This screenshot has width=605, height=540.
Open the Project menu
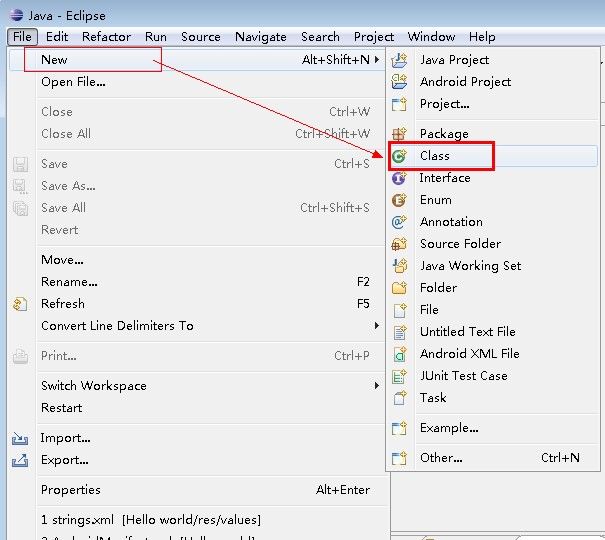point(373,37)
